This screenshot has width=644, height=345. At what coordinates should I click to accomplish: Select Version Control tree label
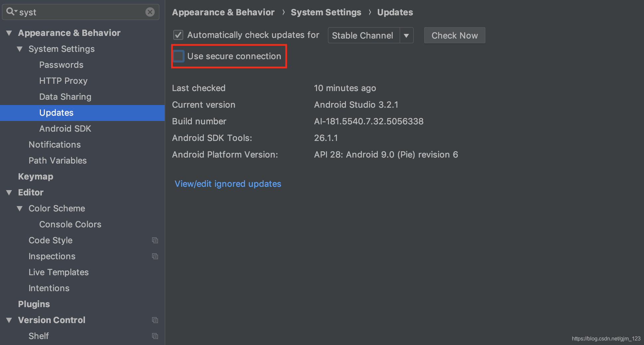click(51, 320)
